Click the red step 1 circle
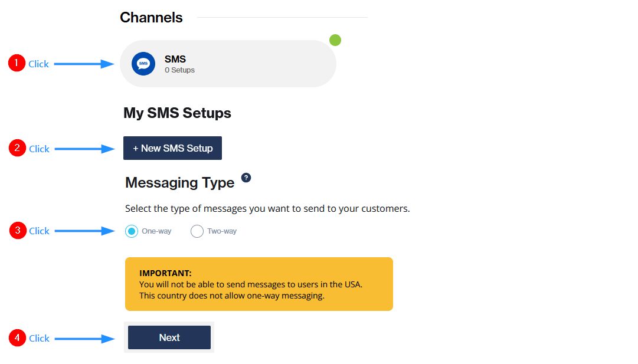Viewport: 638px width, 364px height. (x=17, y=63)
